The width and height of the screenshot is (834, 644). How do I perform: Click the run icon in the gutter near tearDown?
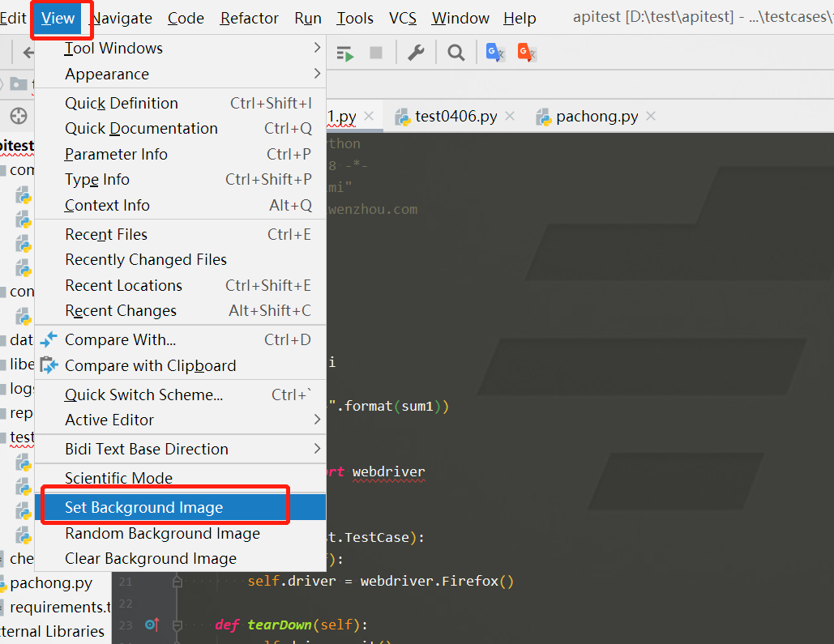click(x=151, y=625)
